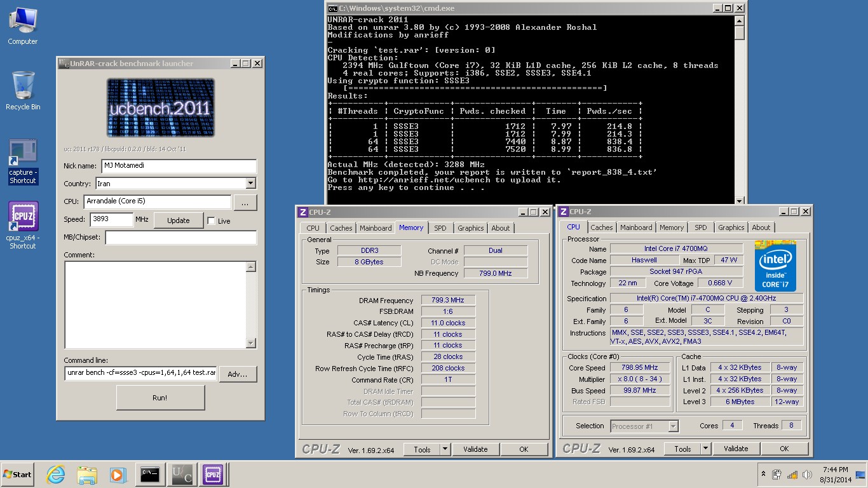Select About tab in the processor CPU-Z window

point(761,227)
